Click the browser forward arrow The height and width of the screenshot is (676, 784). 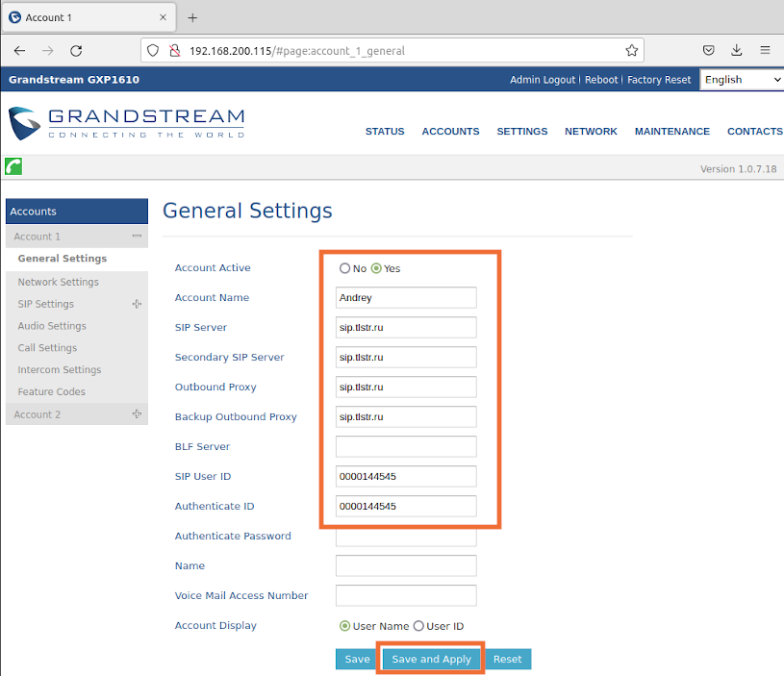click(x=47, y=50)
